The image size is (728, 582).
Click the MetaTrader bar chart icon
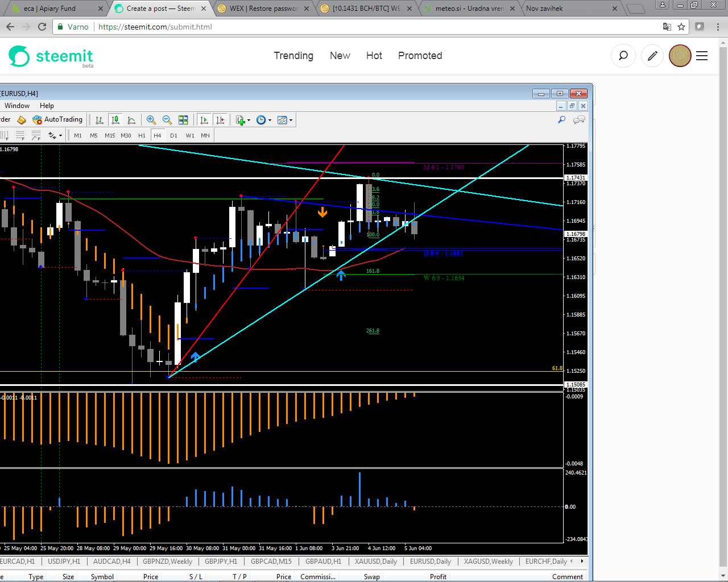click(100, 120)
